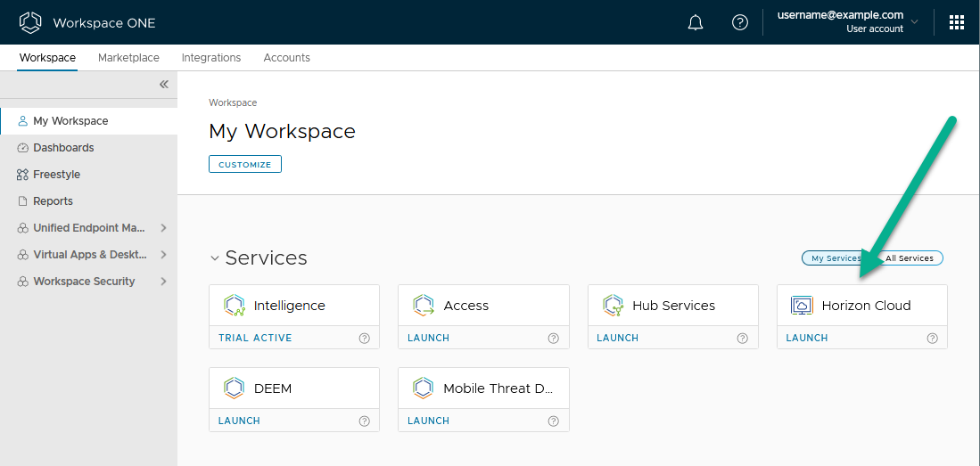This screenshot has height=466, width=980.
Task: Click username@example.com in header
Action: point(840,16)
